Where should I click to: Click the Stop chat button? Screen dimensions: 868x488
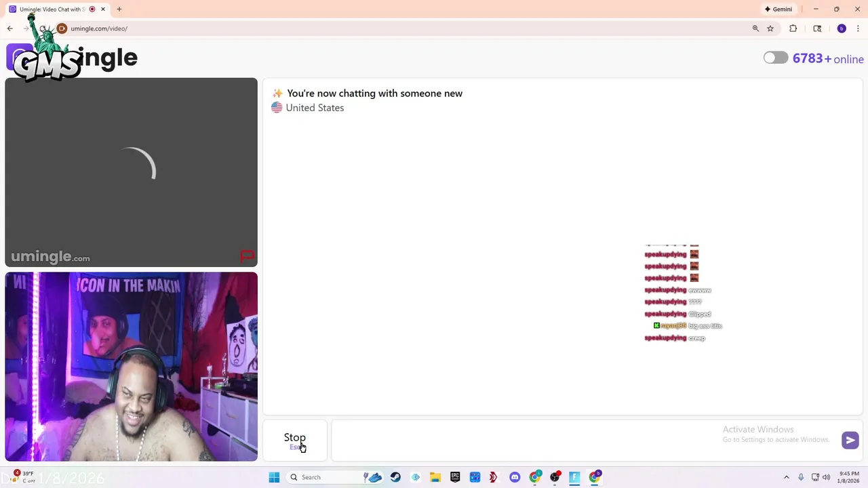(x=295, y=441)
